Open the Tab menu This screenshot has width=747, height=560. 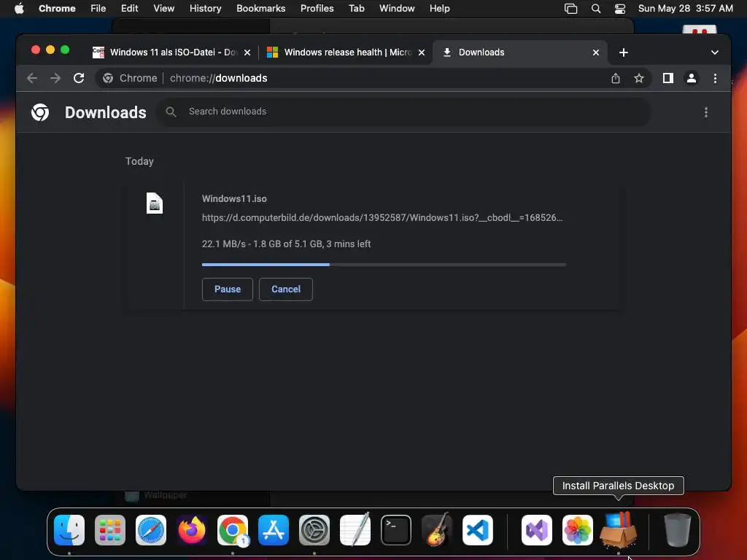(x=356, y=8)
